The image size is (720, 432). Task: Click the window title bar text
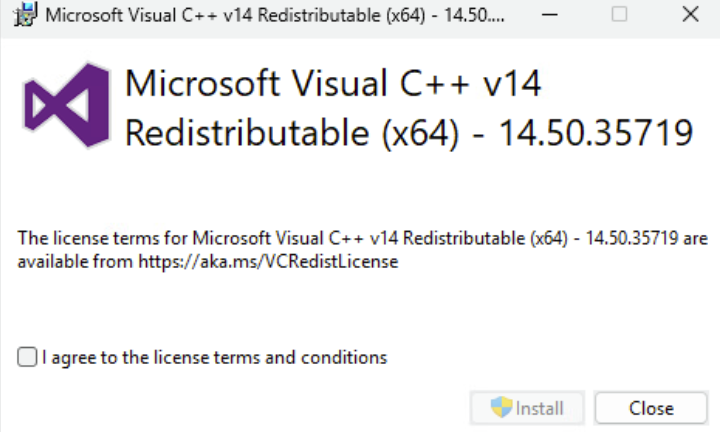click(272, 16)
